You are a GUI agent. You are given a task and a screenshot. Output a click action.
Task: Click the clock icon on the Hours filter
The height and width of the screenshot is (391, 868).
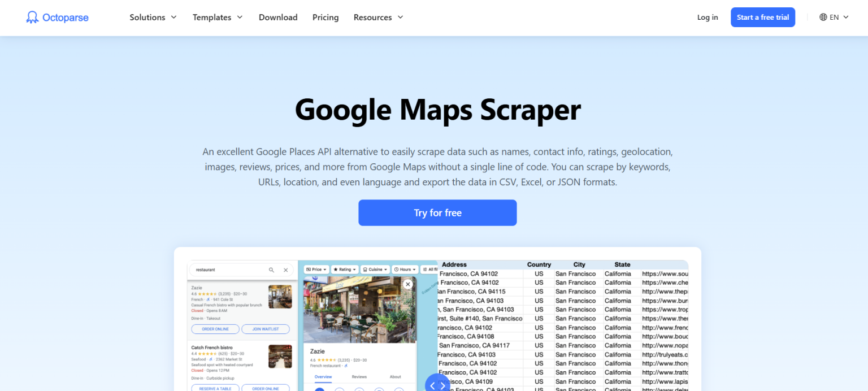coord(397,270)
